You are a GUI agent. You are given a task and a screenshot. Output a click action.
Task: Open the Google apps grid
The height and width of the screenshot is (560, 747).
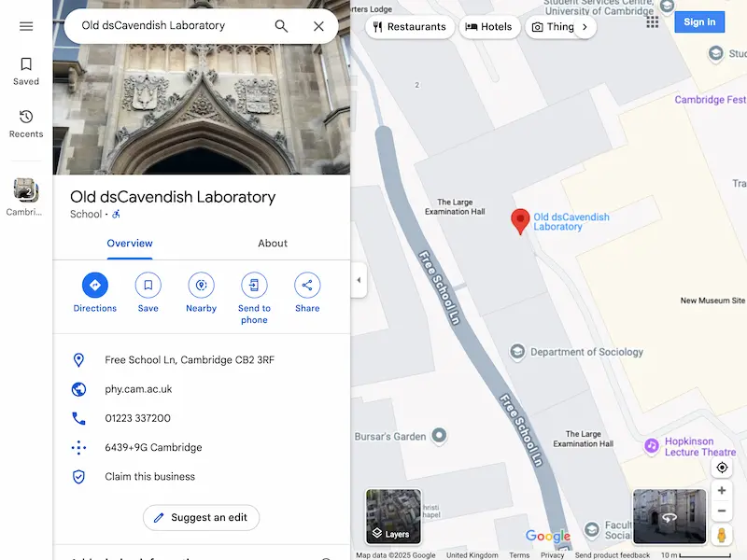[652, 22]
